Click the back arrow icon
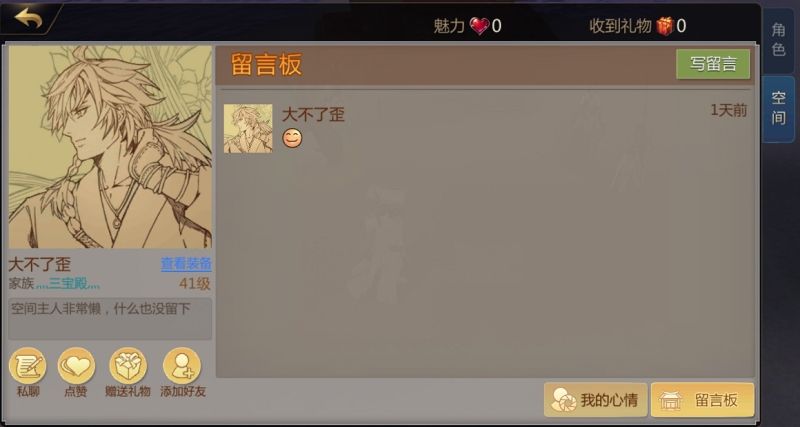The image size is (800, 427). pos(28,17)
